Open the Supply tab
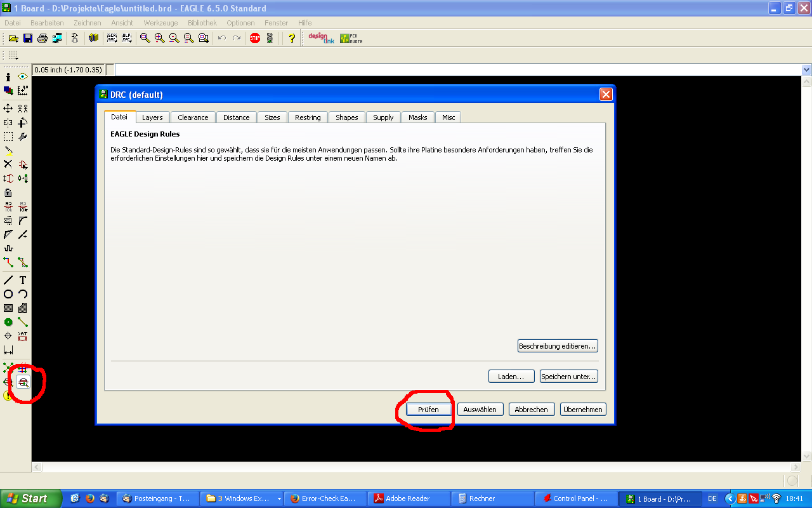 383,117
